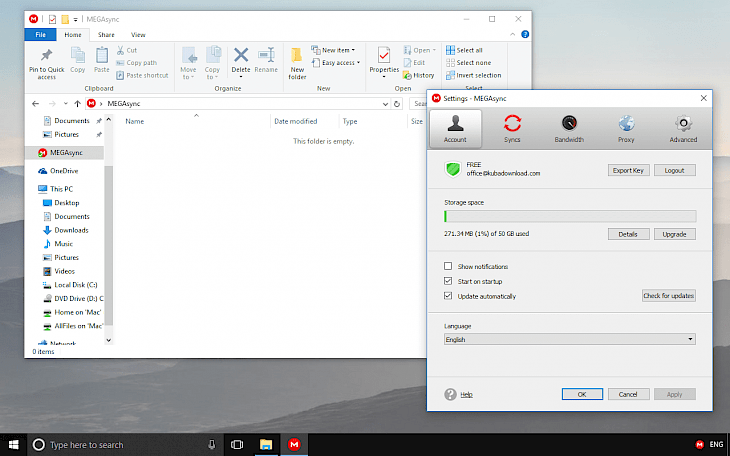The height and width of the screenshot is (456, 730).
Task: Open Task View on the taskbar
Action: (x=237, y=445)
